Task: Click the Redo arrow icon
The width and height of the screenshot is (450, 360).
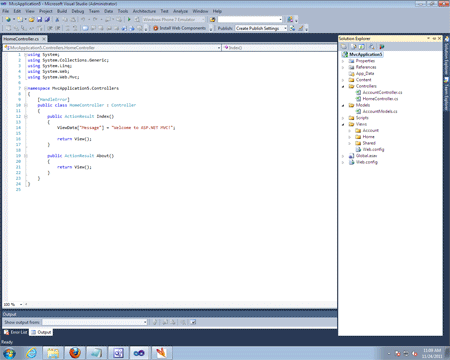Action: pyautogui.click(x=95, y=19)
